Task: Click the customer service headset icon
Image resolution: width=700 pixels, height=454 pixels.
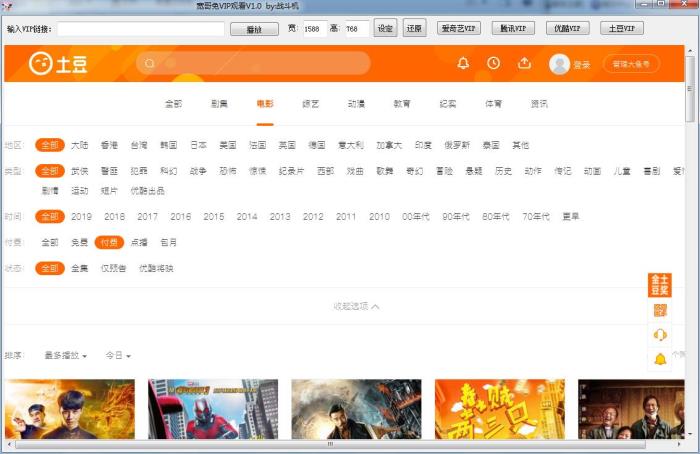Action: [660, 334]
